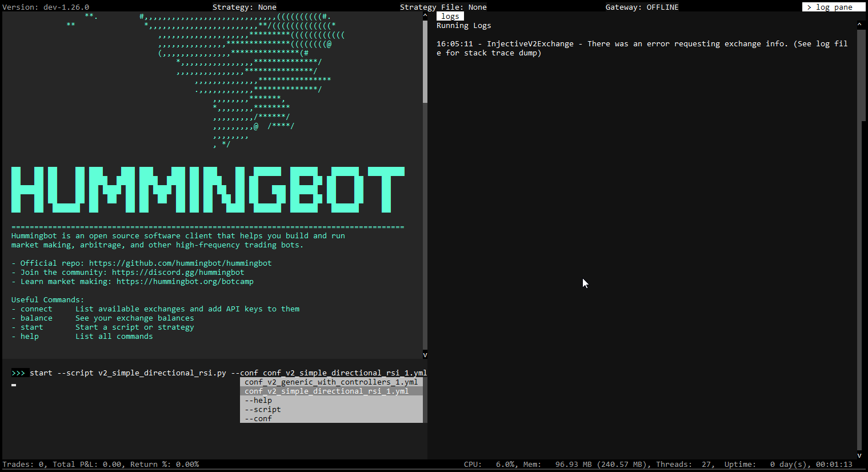
Task: Switch to the logs tab
Action: (450, 16)
